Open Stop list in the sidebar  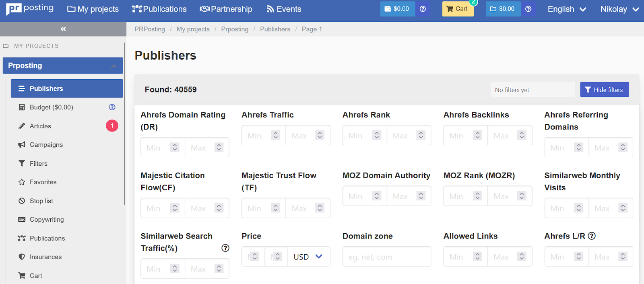(41, 201)
